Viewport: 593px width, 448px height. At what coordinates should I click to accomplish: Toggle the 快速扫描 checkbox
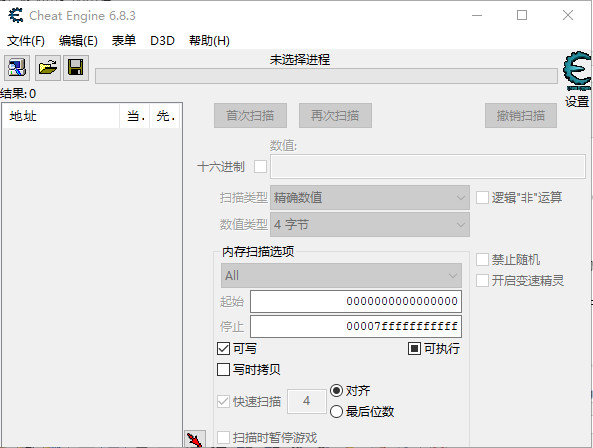(224, 401)
